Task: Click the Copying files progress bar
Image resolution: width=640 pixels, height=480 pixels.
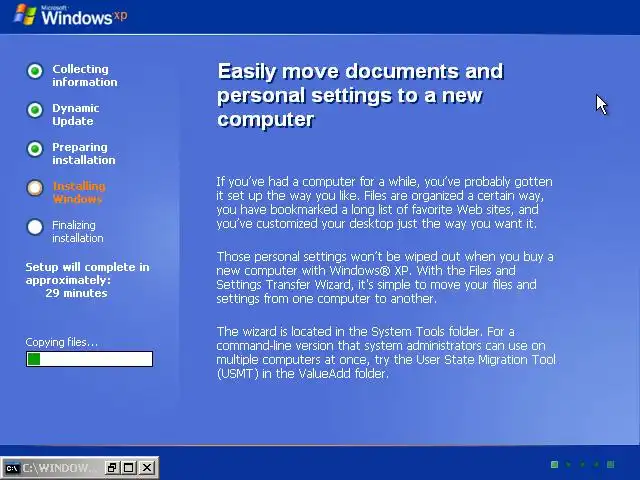Action: point(89,359)
